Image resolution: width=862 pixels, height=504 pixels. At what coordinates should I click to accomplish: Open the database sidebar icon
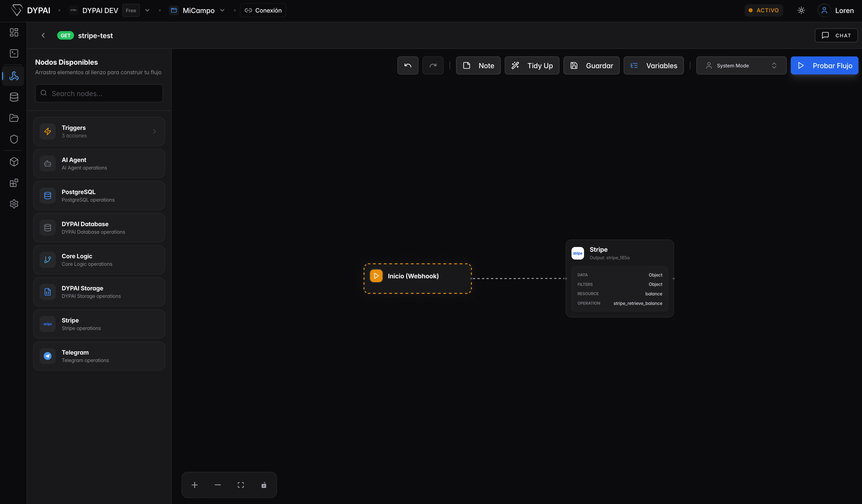tap(14, 97)
